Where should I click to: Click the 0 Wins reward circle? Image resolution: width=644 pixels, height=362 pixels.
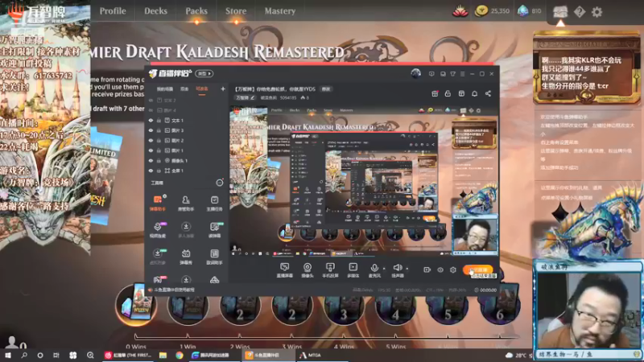[x=136, y=305]
